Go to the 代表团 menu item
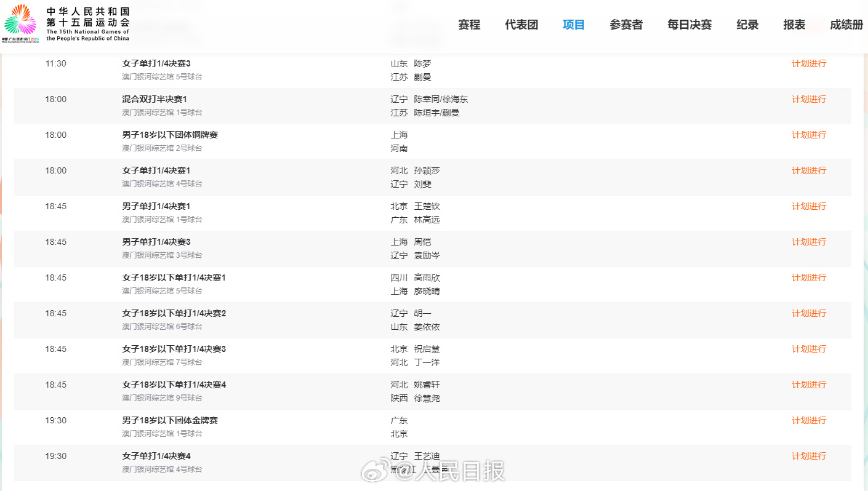The image size is (868, 491). [x=521, y=25]
